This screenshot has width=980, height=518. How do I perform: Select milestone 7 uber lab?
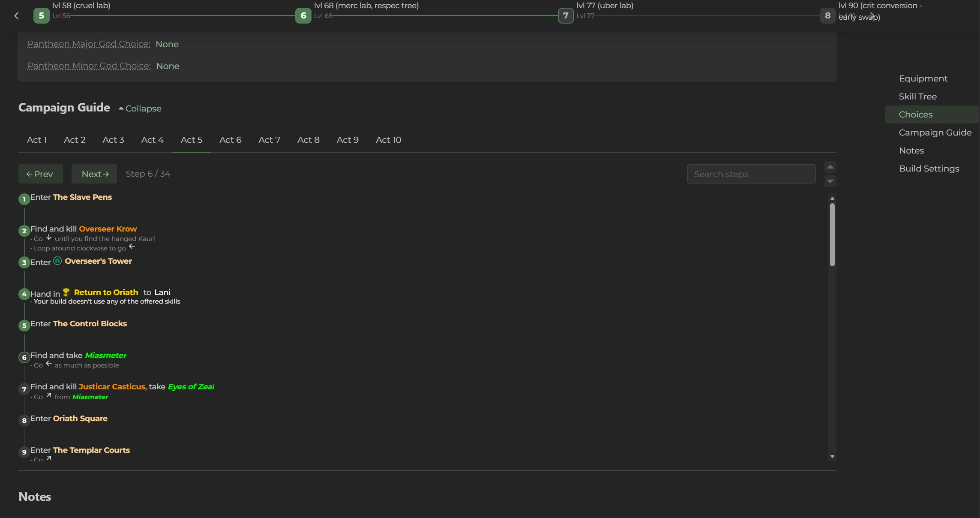(x=565, y=16)
